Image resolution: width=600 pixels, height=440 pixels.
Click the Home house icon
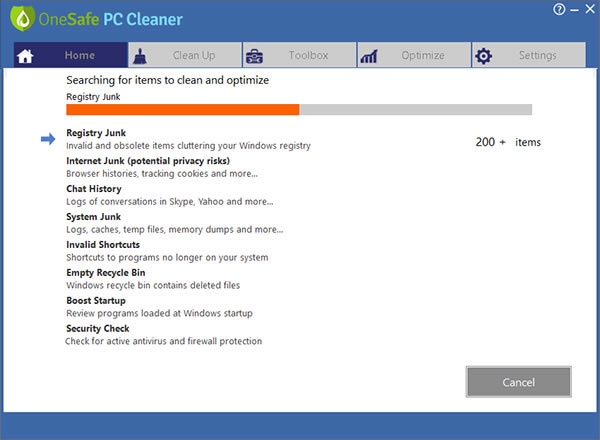(25, 56)
